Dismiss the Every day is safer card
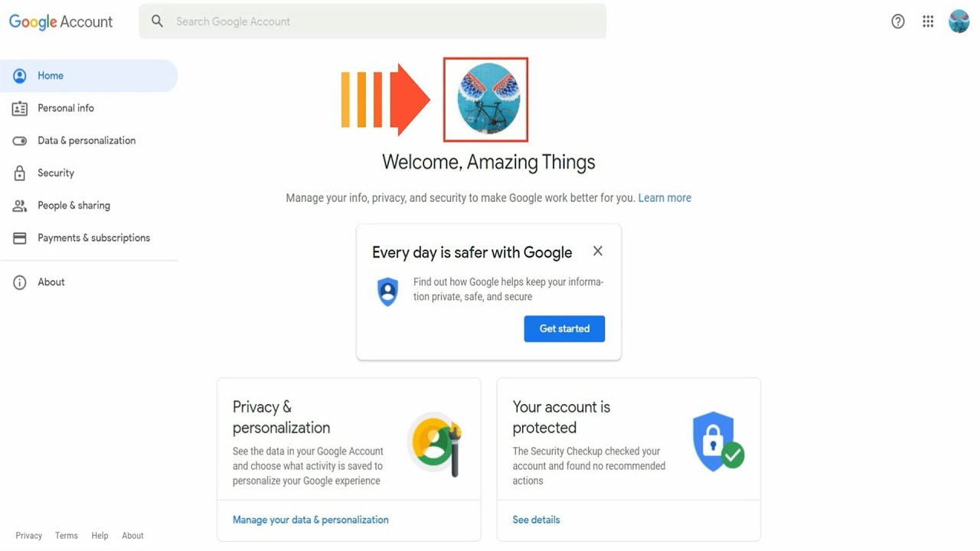 click(x=598, y=251)
